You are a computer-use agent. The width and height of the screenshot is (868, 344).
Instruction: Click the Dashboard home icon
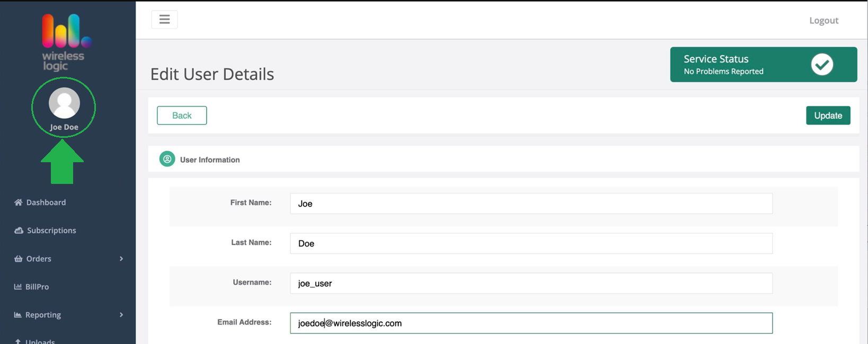pyautogui.click(x=19, y=202)
